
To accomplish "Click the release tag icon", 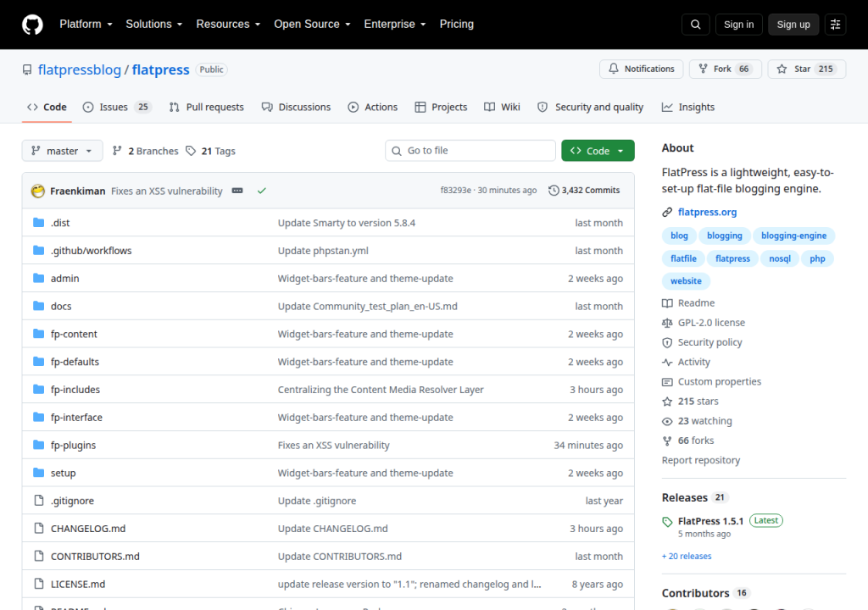I will (667, 521).
